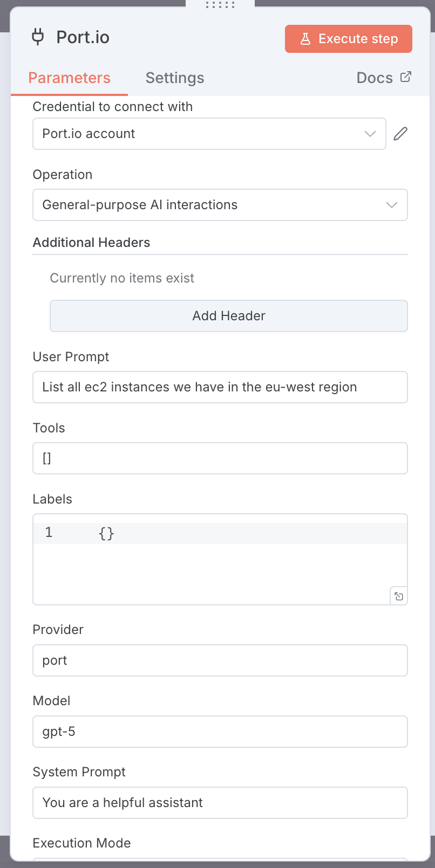This screenshot has height=868, width=435.
Task: Click into the User Prompt field
Action: point(220,387)
